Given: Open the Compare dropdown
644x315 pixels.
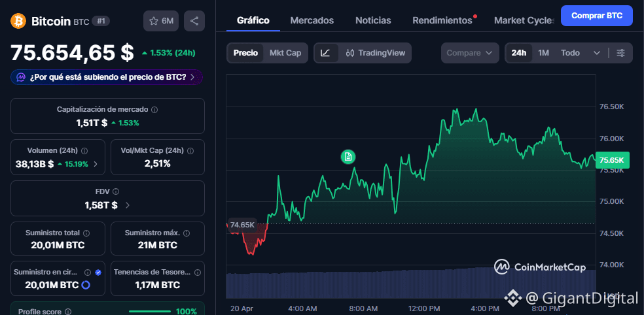Looking at the screenshot, I should (470, 53).
